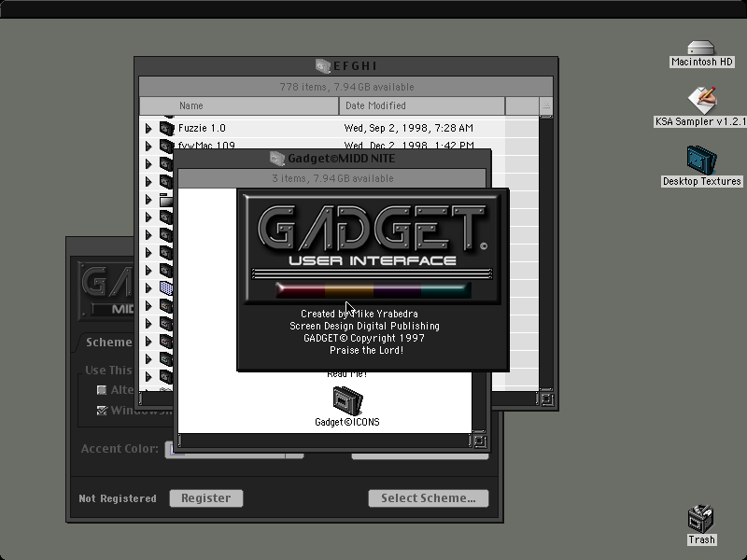Click the Gadget©MIDD NITE window resize box
747x560 pixels.
(480, 441)
